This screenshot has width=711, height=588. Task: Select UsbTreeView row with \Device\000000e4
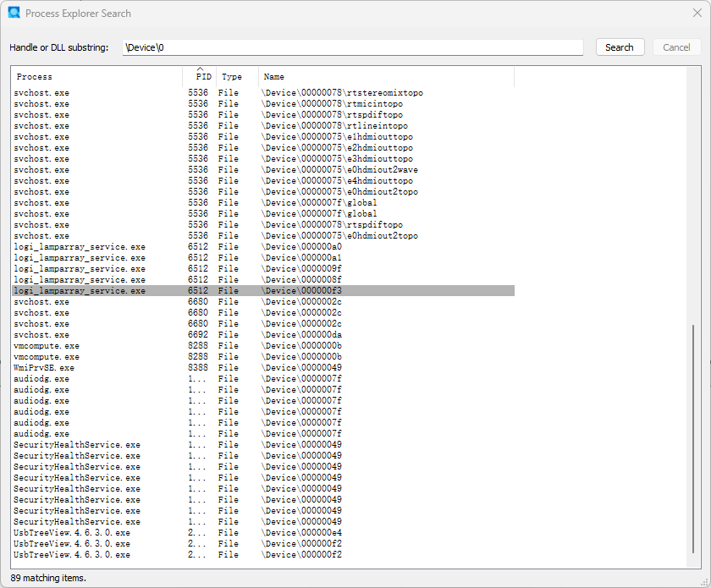click(263, 533)
